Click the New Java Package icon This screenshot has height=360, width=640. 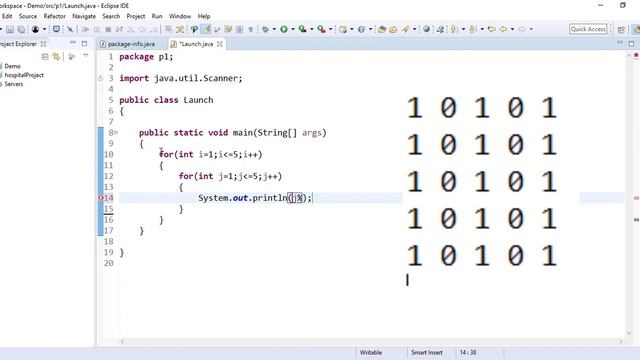(x=343, y=29)
